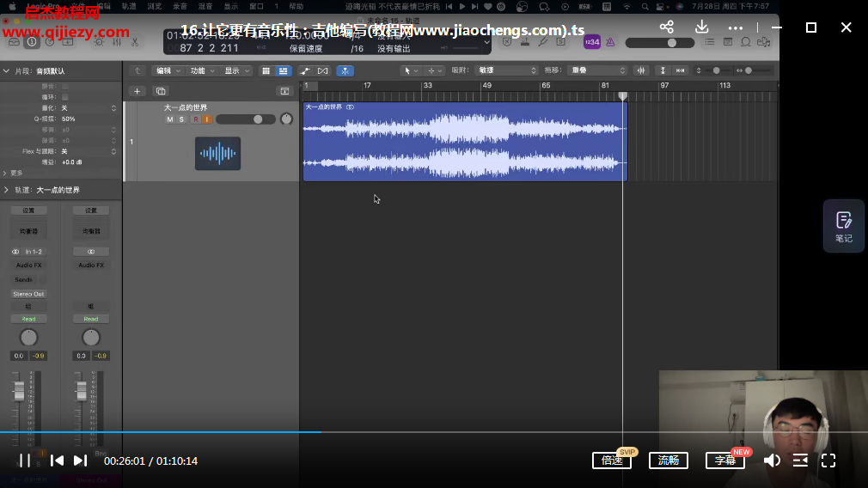Click the video progress bar
The width and height of the screenshot is (868, 488).
pos(434,432)
